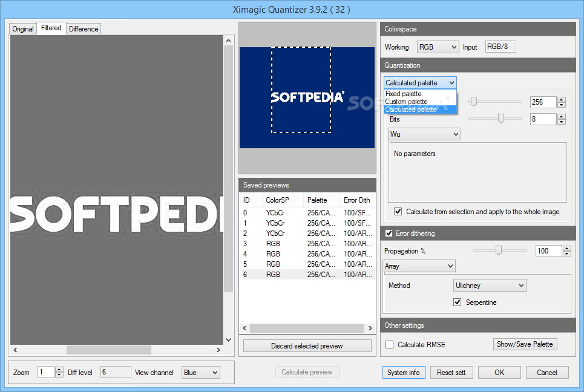This screenshot has width=584, height=392.
Task: Click the colors count field showing 256
Action: [543, 102]
